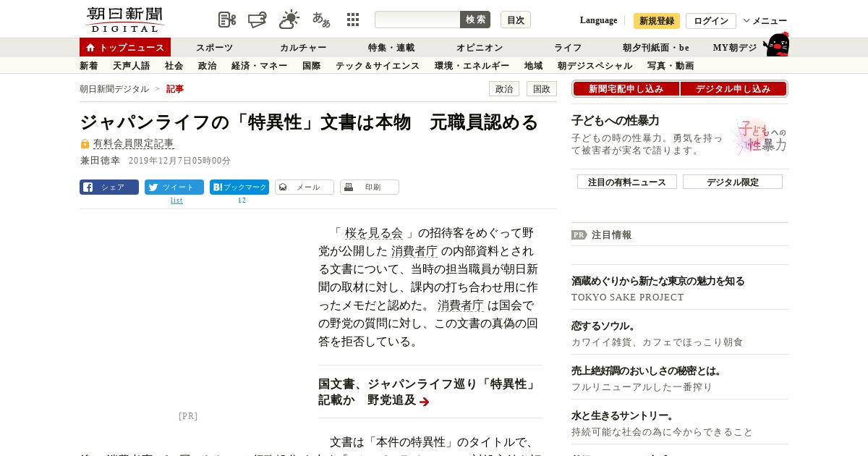Tweet this article
This screenshot has height=456, width=868.
[x=174, y=187]
